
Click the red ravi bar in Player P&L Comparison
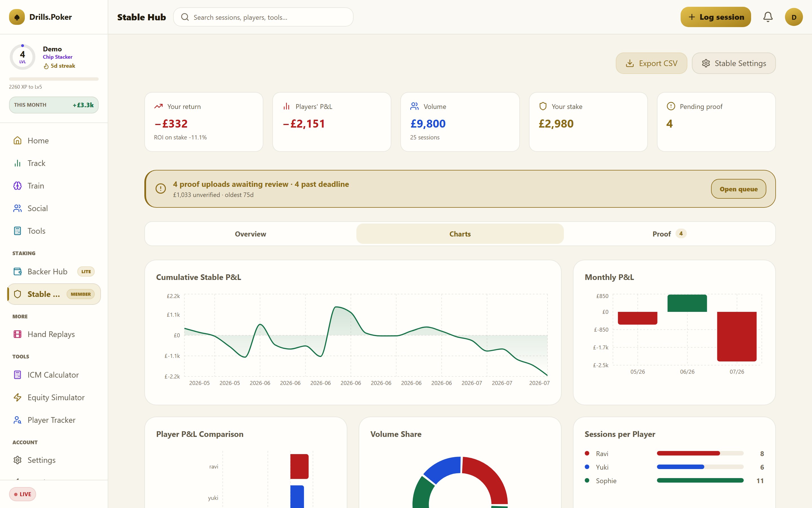point(299,466)
